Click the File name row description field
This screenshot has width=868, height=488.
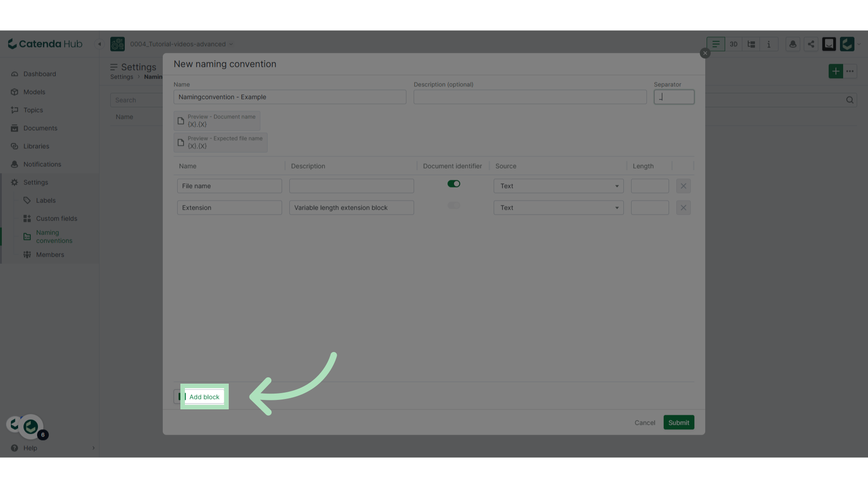[351, 186]
